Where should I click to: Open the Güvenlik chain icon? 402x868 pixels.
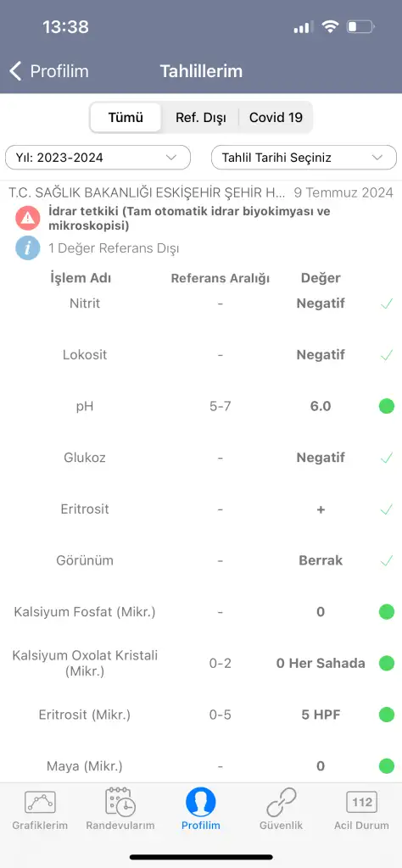tap(281, 802)
